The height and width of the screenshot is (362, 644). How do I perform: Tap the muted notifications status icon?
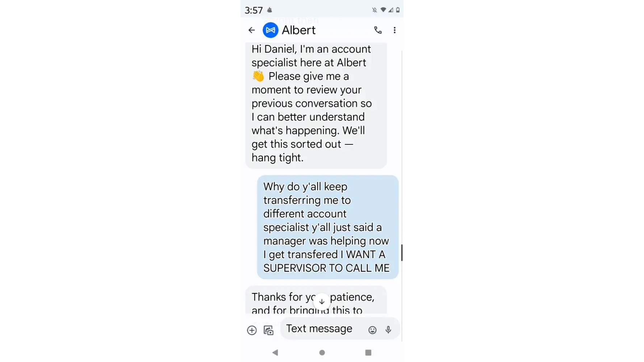(x=375, y=10)
